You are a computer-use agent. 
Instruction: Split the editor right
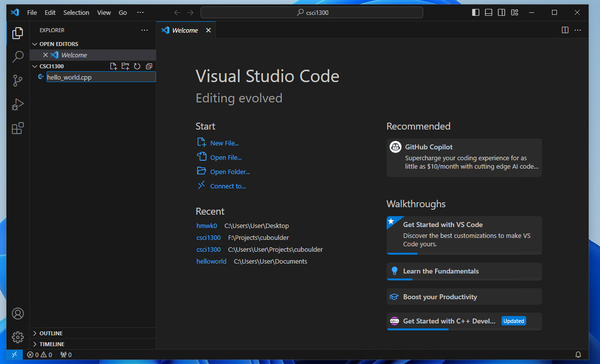565,30
